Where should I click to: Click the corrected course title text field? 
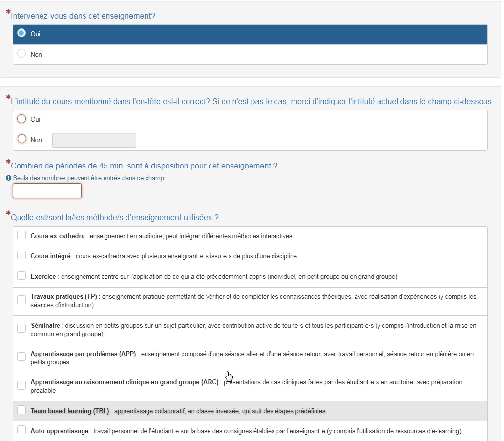(94, 141)
